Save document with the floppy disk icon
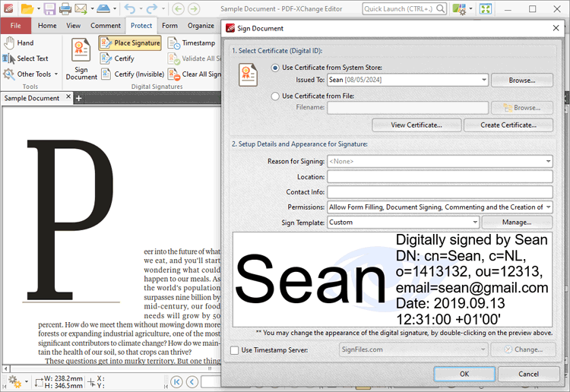Image resolution: width=570 pixels, height=392 pixels. pos(49,8)
